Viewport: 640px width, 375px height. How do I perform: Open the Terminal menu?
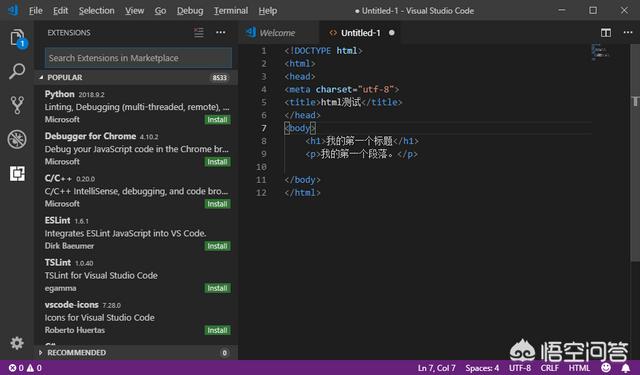(231, 11)
